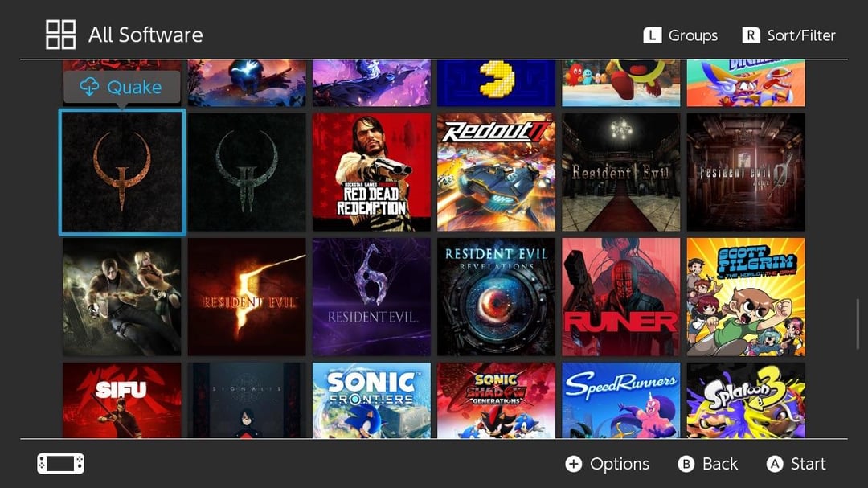
Task: Open Resident Evil mansion hall tile
Action: (620, 172)
